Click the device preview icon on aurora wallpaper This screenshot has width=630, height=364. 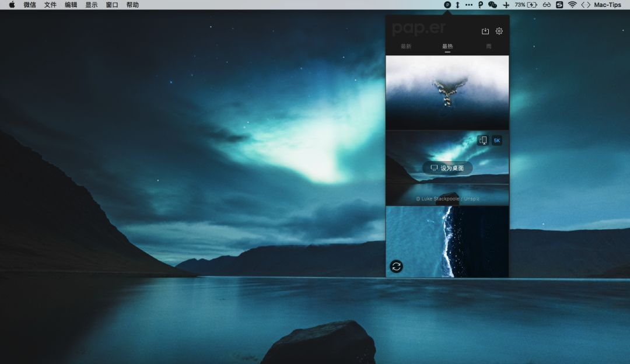point(482,141)
